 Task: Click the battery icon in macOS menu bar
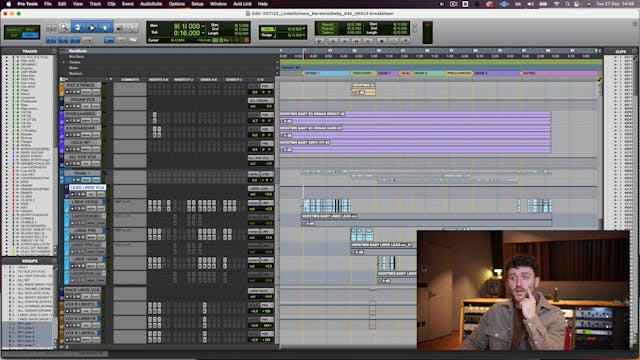(x=543, y=4)
